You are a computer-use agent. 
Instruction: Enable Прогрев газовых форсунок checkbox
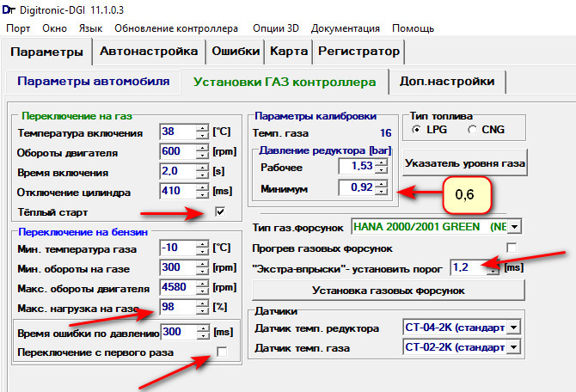point(512,248)
